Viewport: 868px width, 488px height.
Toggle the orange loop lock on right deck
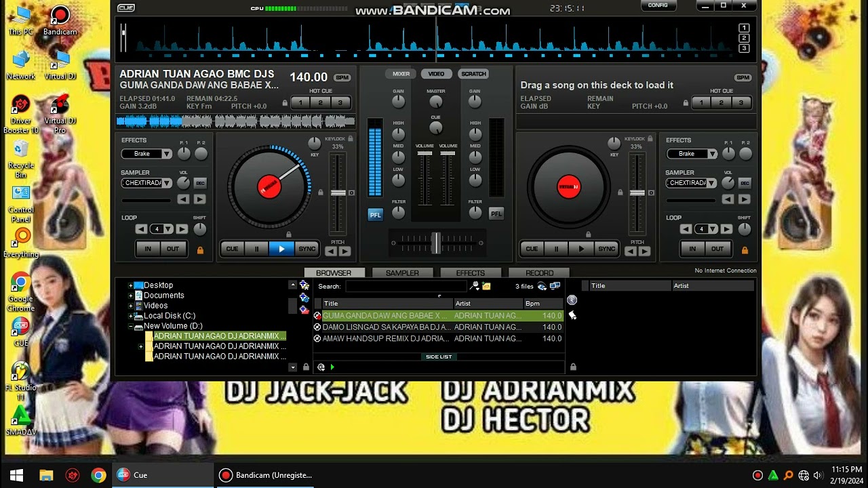tap(745, 250)
